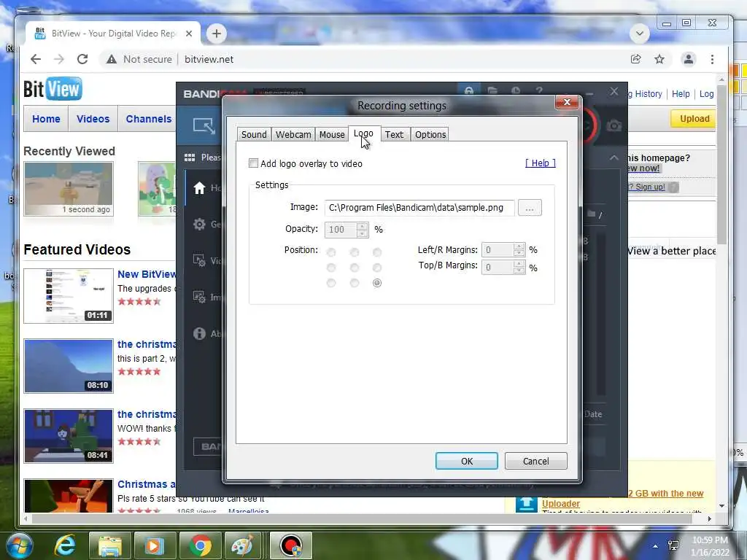The width and height of the screenshot is (747, 560).
Task: Select middle-left logo position radio
Action: (x=331, y=267)
